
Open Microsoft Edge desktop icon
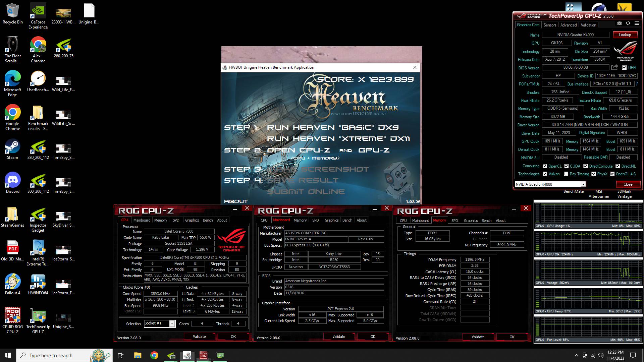tap(12, 84)
